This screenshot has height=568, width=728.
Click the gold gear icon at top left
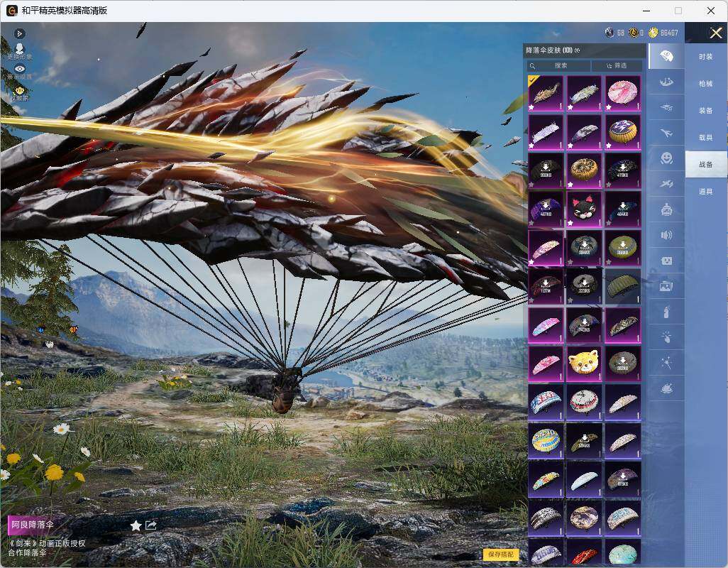pos(19,91)
